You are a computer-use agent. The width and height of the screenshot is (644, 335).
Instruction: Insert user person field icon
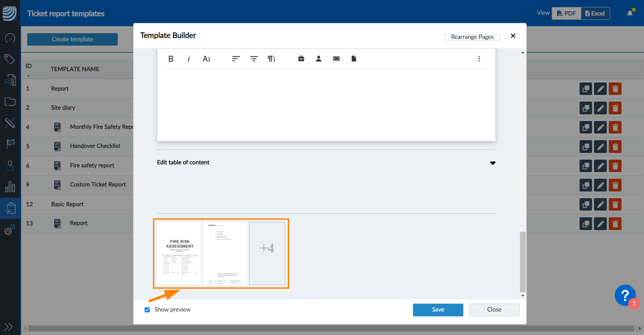319,59
